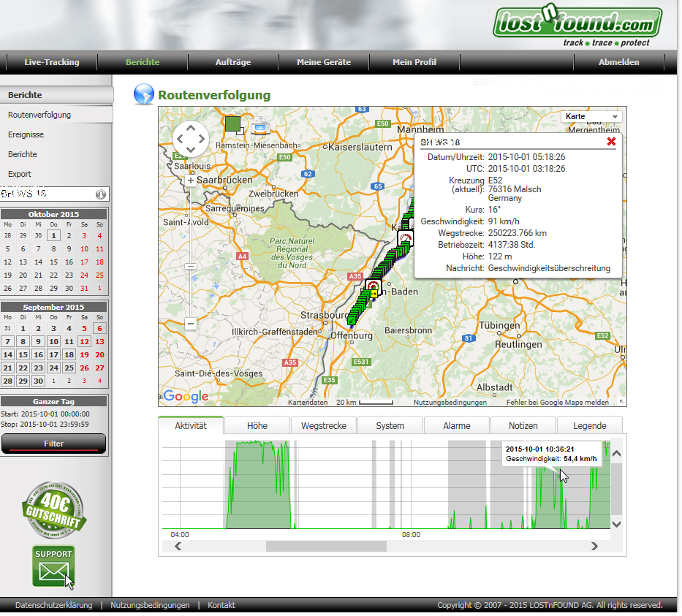Click the 40€ Gutschrift badge
Screen dimensions: 682x616
coord(53,507)
